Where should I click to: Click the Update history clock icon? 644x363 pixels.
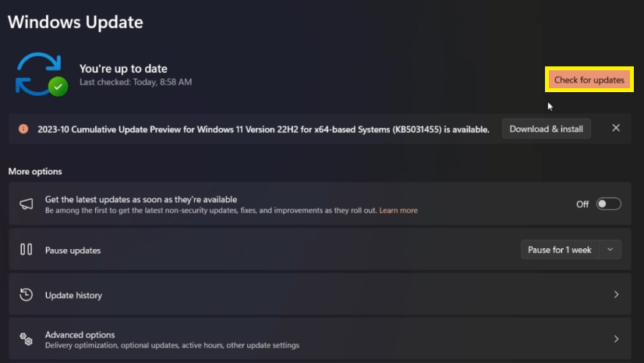coord(27,295)
